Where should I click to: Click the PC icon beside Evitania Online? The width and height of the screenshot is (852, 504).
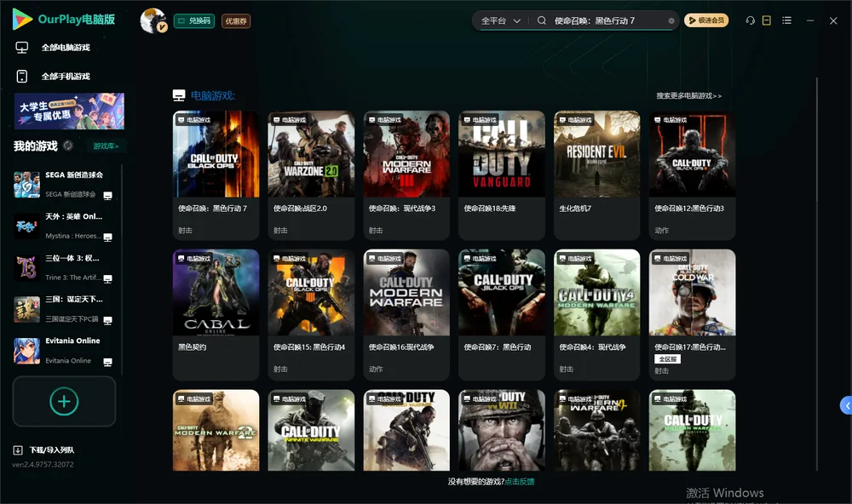(107, 363)
